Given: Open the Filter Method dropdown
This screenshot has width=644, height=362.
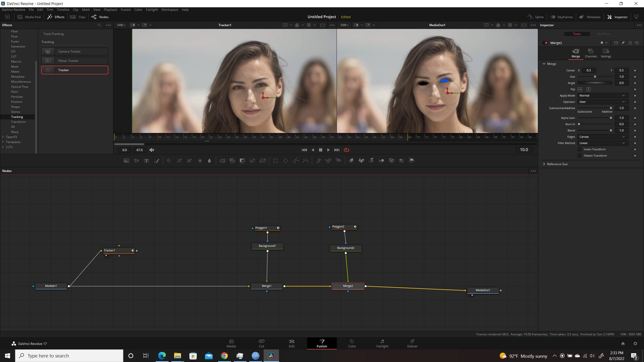Looking at the screenshot, I should tap(603, 143).
